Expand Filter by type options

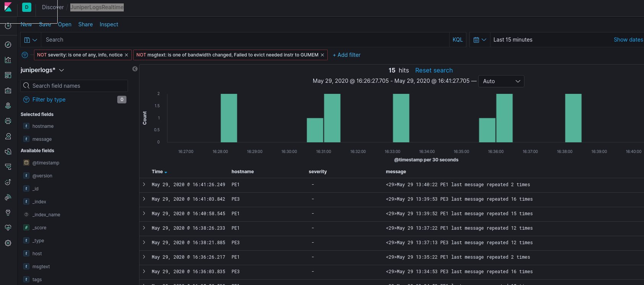[x=44, y=100]
